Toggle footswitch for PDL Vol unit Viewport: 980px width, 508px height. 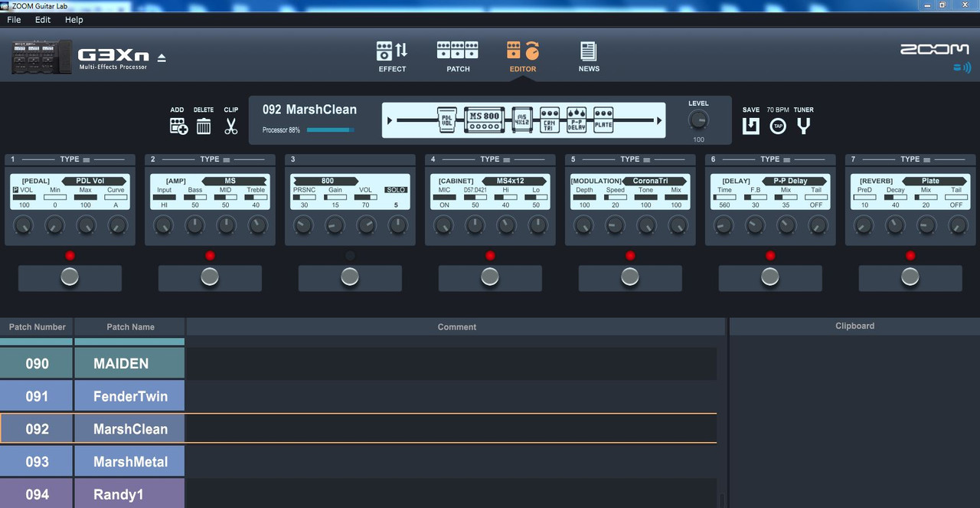point(70,277)
